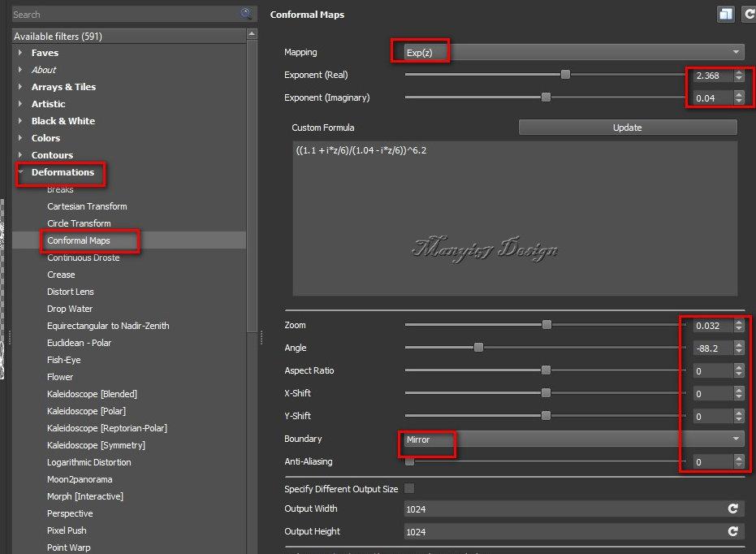This screenshot has height=554, width=756.
Task: Click the Update button for Custom Formula
Action: pyautogui.click(x=627, y=128)
